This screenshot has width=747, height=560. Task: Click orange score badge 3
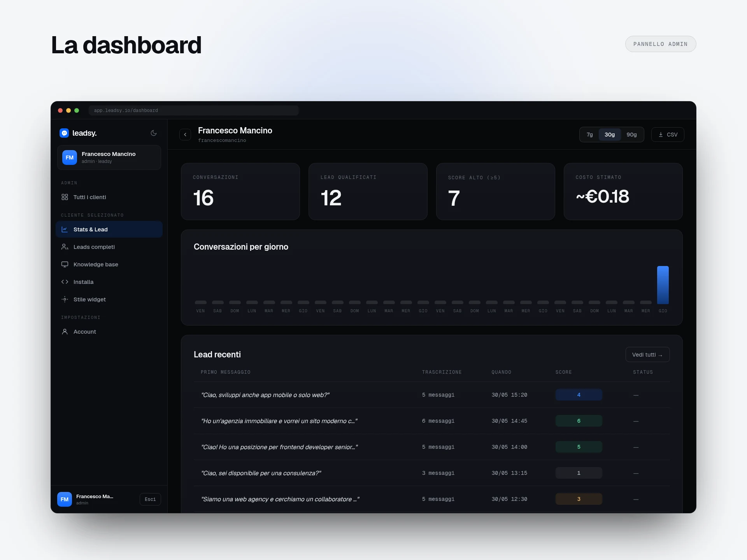click(579, 499)
